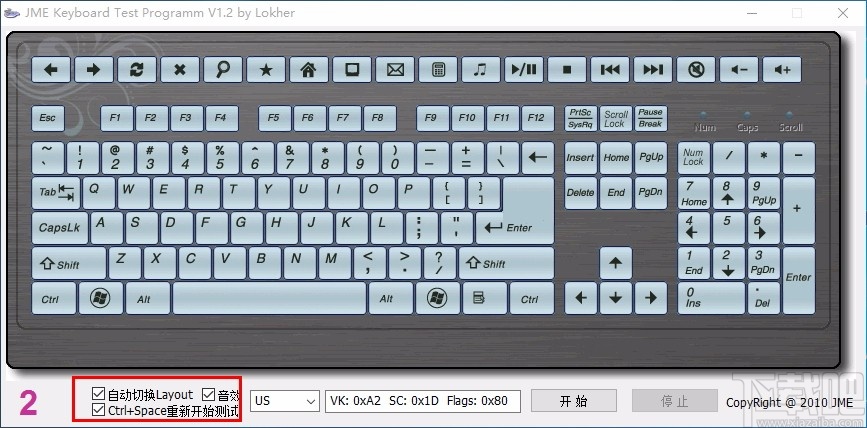Click the left Windows logo key

[101, 299]
